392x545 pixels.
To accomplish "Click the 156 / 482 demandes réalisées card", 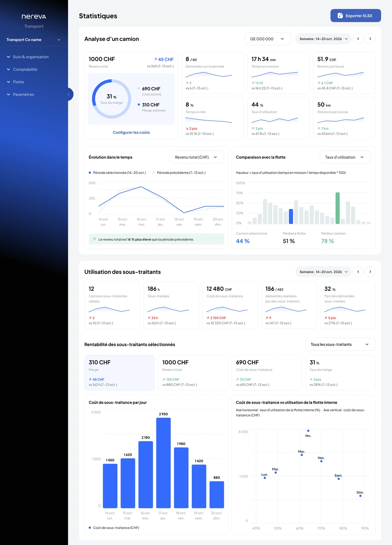I will (289, 305).
